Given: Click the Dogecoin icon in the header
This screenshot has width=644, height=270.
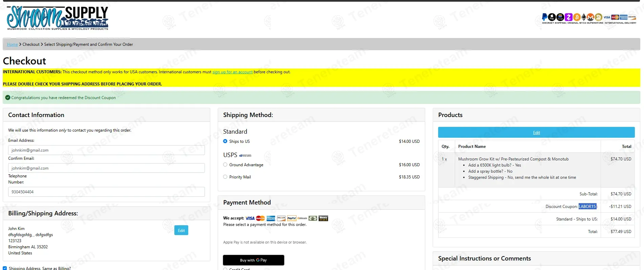Looking at the screenshot, I should tap(599, 17).
